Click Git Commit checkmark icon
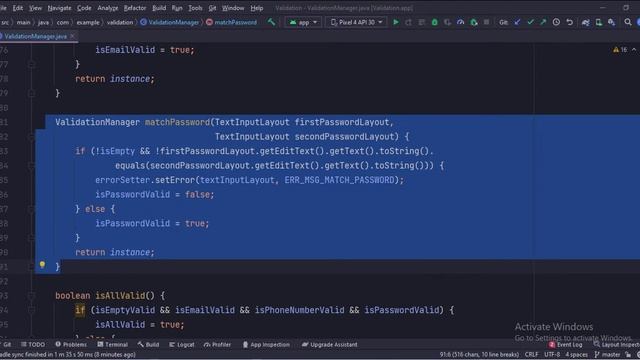Viewport: 640px width, 360px height. (x=530, y=22)
